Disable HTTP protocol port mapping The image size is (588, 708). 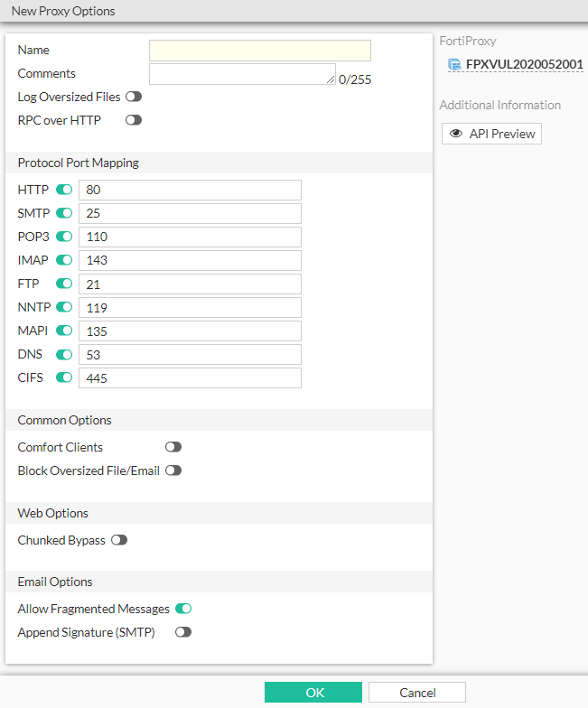click(x=64, y=190)
